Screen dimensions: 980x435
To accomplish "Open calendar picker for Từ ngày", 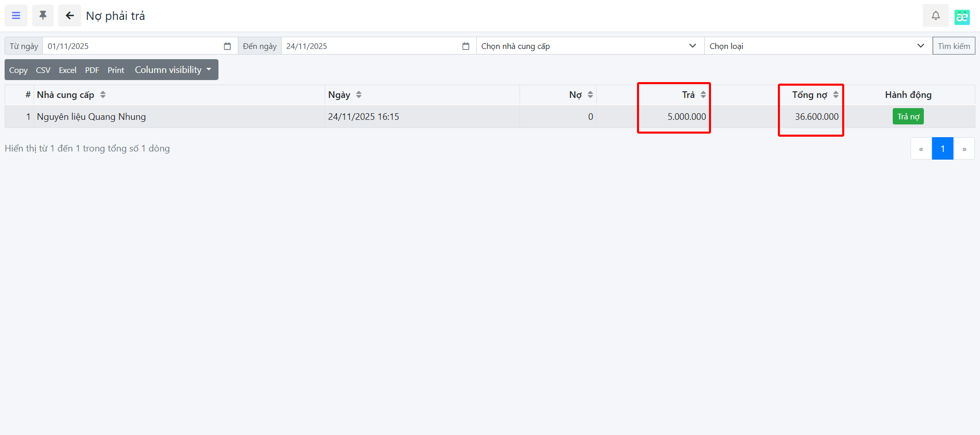I will [x=227, y=46].
